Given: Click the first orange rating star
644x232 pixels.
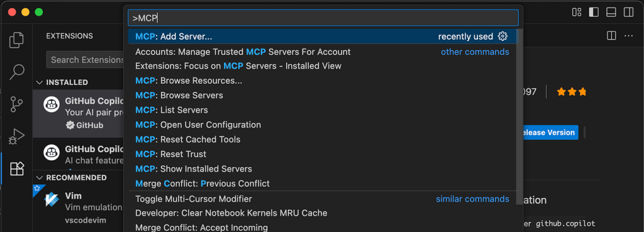Looking at the screenshot, I should [561, 92].
